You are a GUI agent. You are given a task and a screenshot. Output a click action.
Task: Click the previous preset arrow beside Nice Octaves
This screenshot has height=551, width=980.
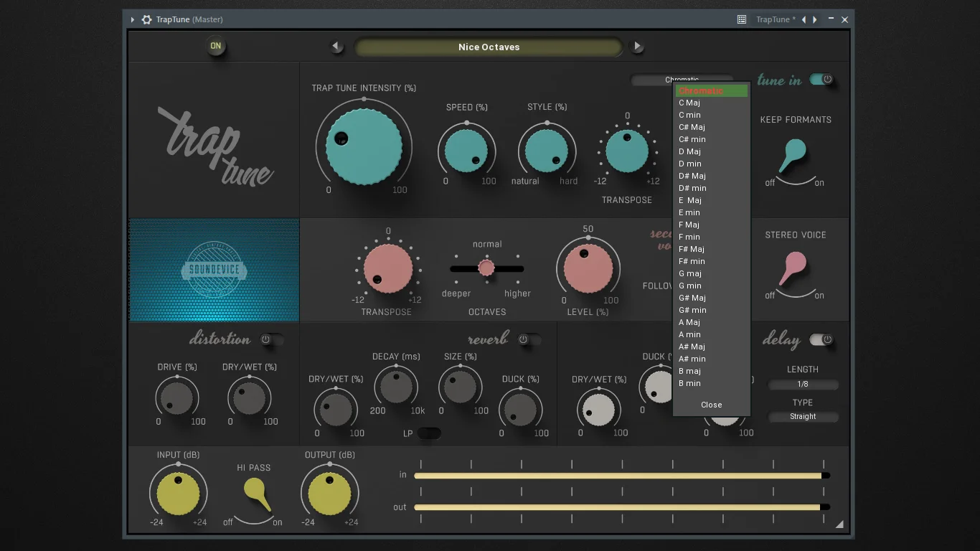pos(336,47)
